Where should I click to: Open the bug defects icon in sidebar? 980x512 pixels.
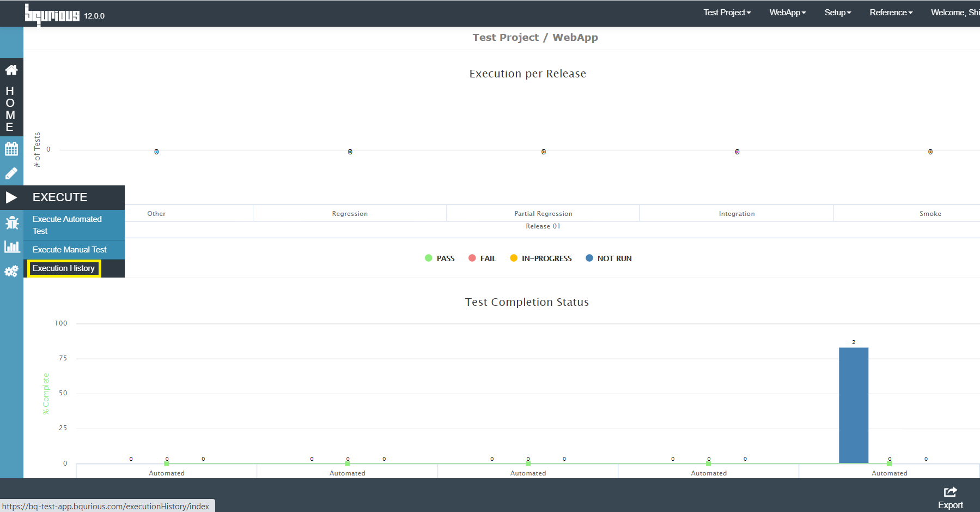tap(11, 222)
